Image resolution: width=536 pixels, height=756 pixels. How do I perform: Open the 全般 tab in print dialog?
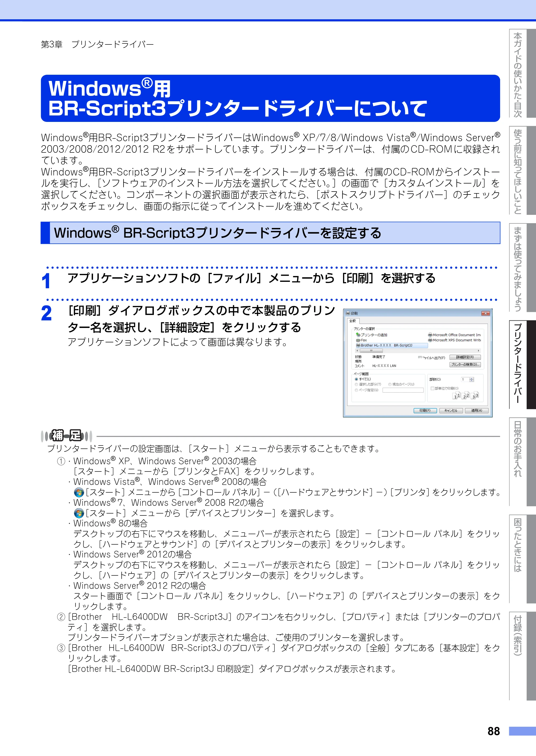point(353,321)
